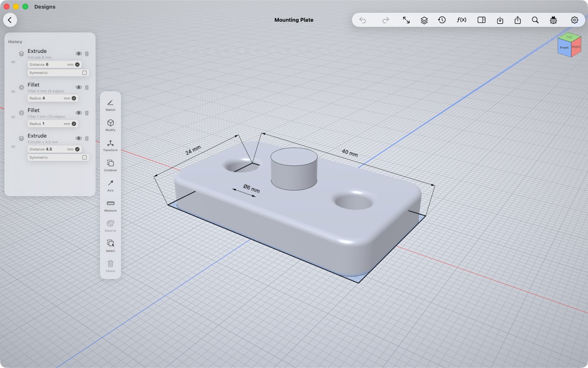Enable Symmetric for Extrude 6 mm
Image resolution: width=588 pixels, height=368 pixels.
point(85,73)
